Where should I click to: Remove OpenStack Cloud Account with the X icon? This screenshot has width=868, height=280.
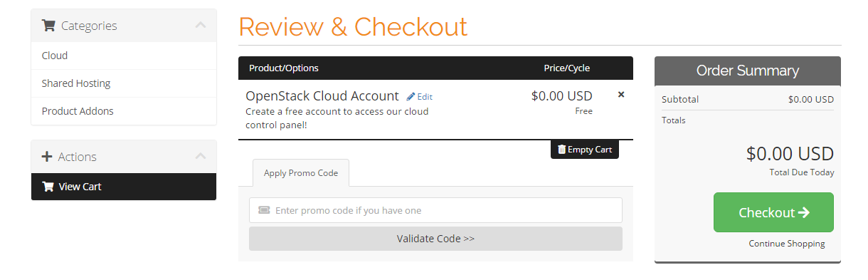pos(621,94)
